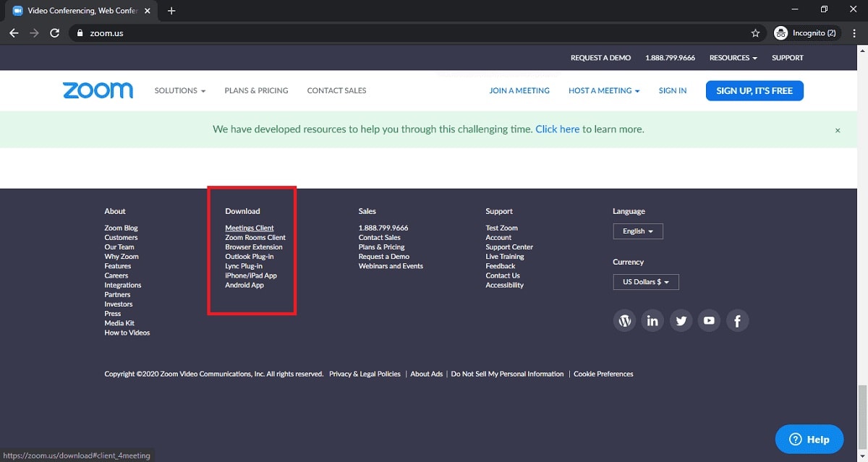The height and width of the screenshot is (462, 868).
Task: Open the WordPress blog icon
Action: 624,320
